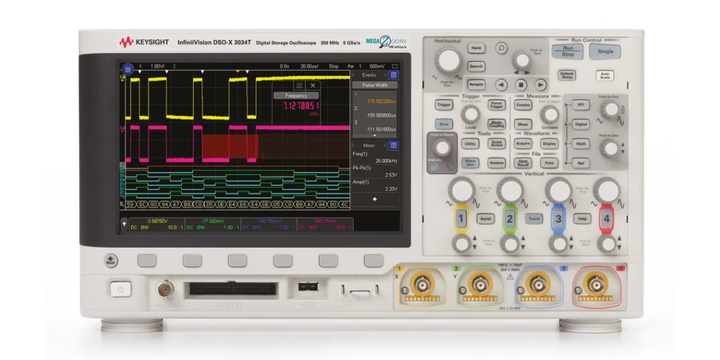Image resolution: width=720 pixels, height=360 pixels.
Task: Click the Back softkey button
Action: click(111, 261)
